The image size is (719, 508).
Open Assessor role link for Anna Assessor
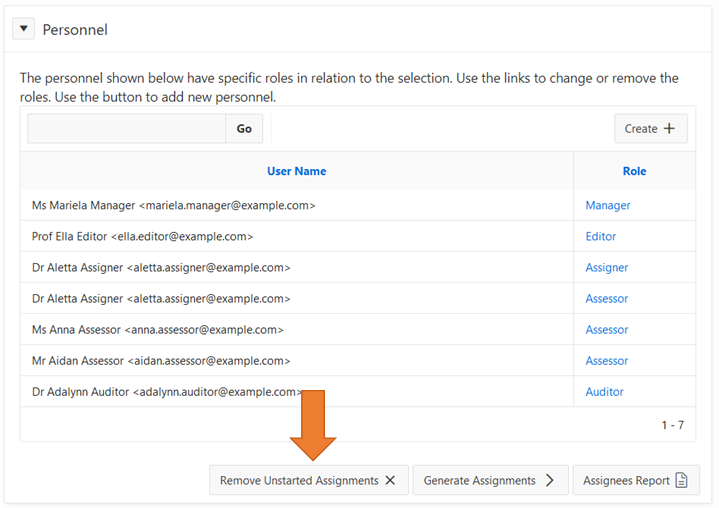(607, 330)
